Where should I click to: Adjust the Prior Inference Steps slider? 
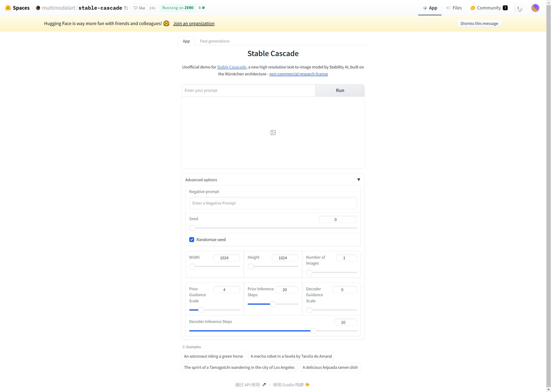coord(273,304)
